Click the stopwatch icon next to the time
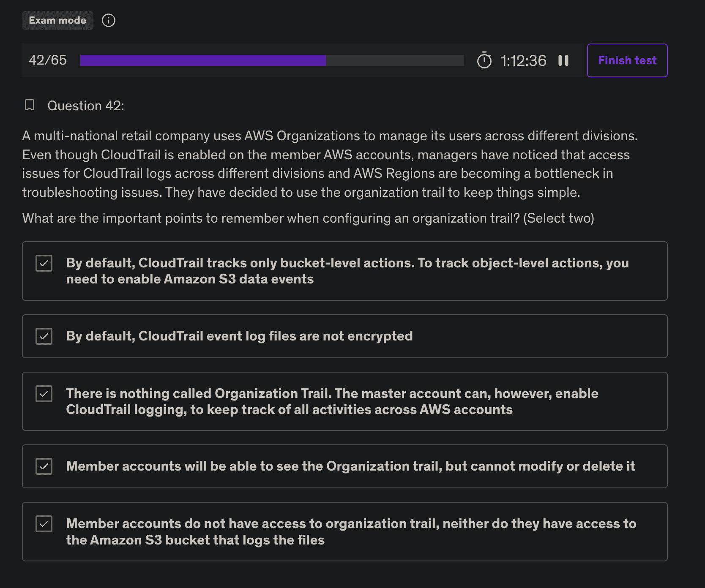This screenshot has width=705, height=588. coord(484,60)
